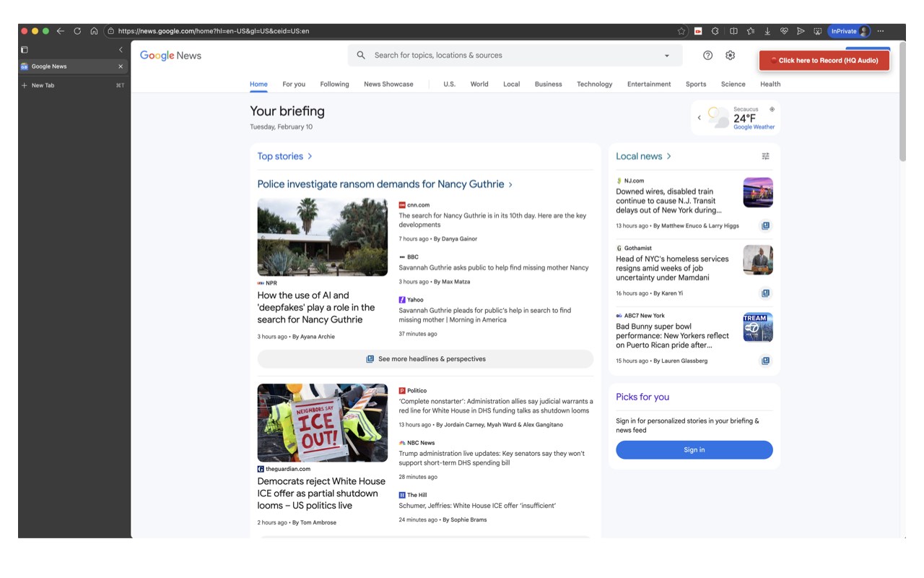Select the For you tab
Viewport: 924px width, 578px height.
[294, 84]
